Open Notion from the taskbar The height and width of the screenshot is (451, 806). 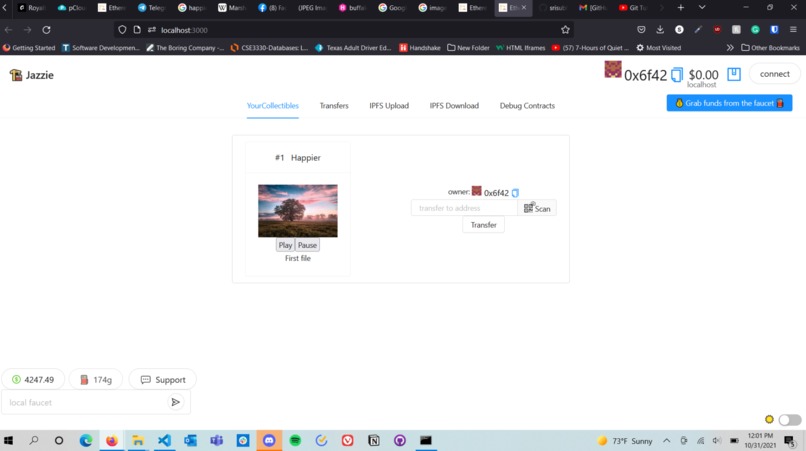click(x=374, y=440)
